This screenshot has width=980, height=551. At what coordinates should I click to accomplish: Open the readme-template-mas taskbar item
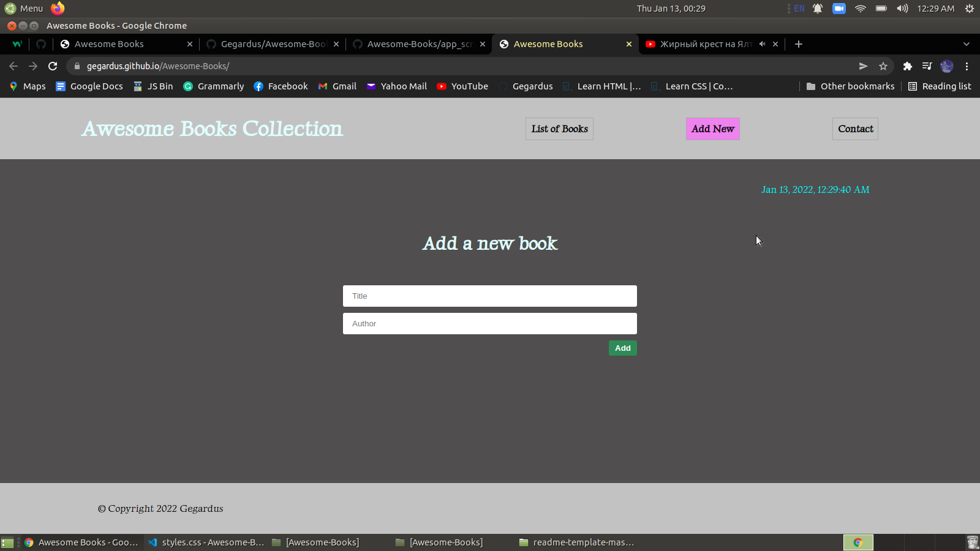pos(576,542)
